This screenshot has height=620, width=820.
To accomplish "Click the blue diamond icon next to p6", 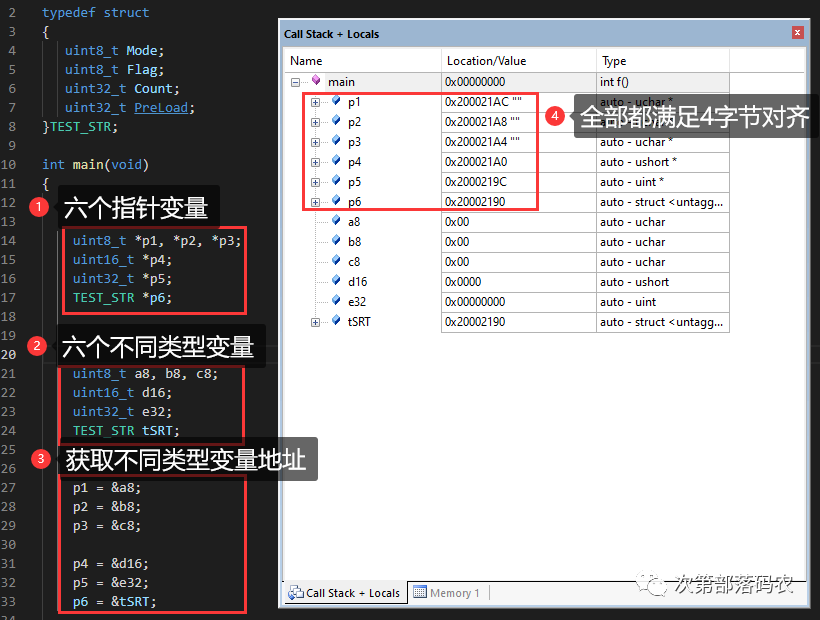I will click(336, 200).
